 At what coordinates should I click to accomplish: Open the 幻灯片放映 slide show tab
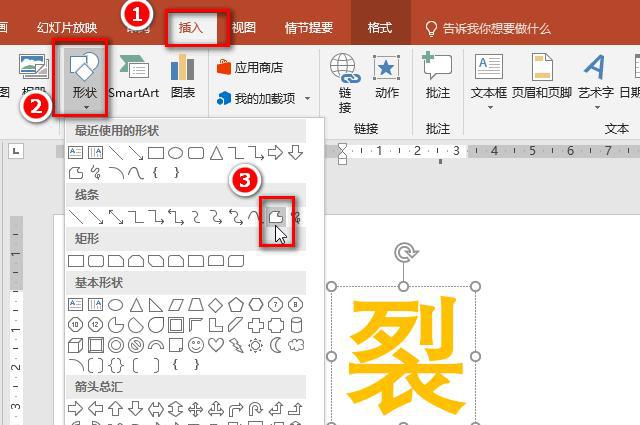pyautogui.click(x=67, y=28)
